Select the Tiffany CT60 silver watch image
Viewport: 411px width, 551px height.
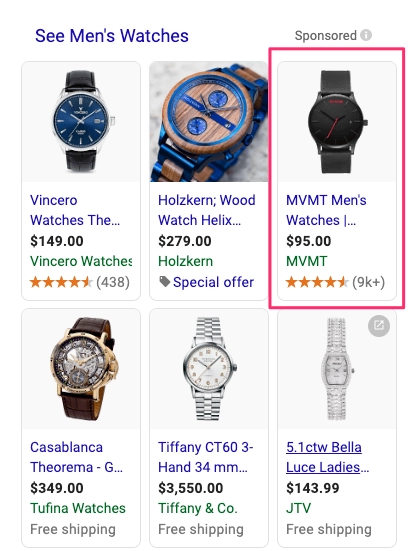[x=209, y=369]
